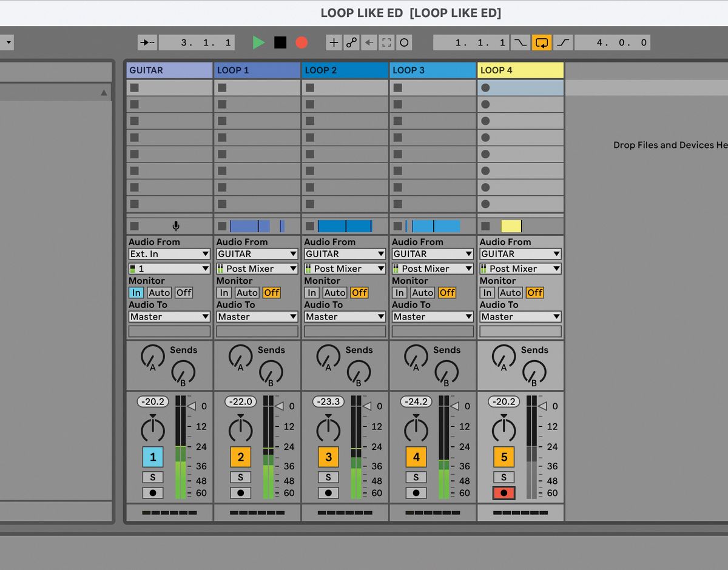Screen dimensions: 728x570
Task: Click LOOP 1 volume fader handle
Action: (x=279, y=406)
